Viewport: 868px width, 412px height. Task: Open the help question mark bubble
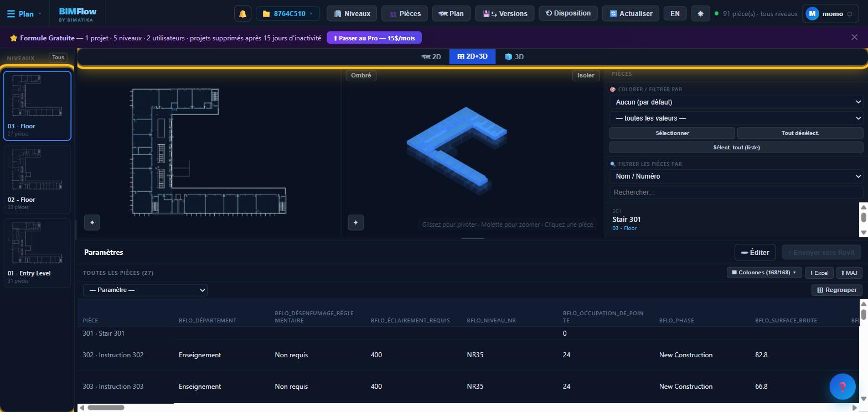[x=843, y=387]
